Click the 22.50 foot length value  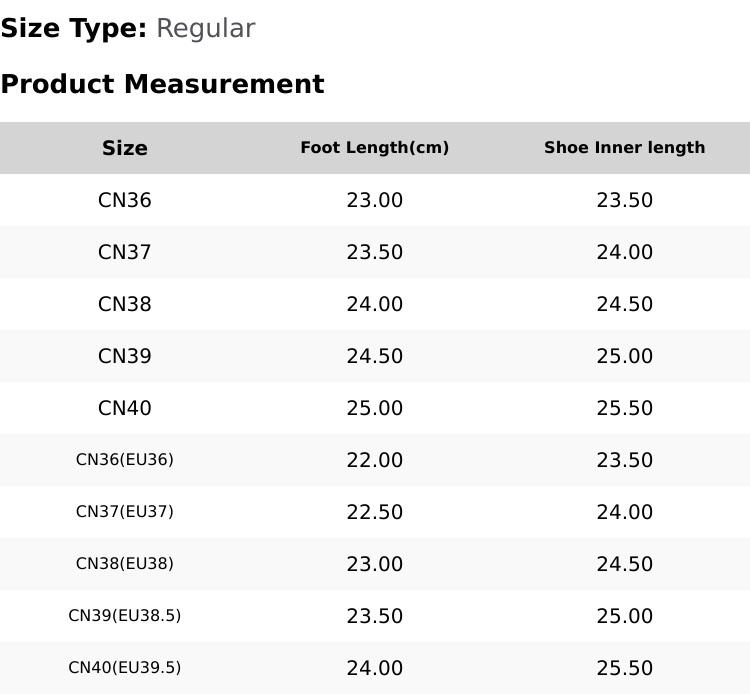tap(375, 512)
